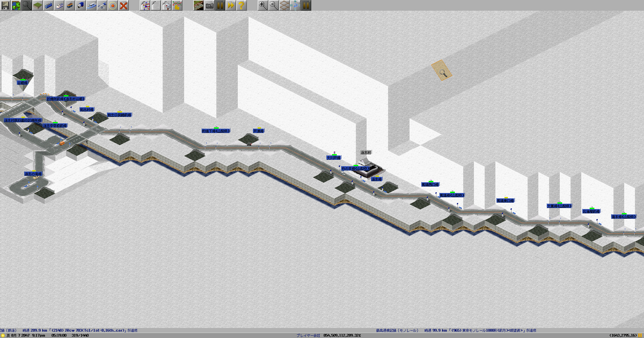Toggle the grid display
The image size is (644, 338).
click(284, 5)
